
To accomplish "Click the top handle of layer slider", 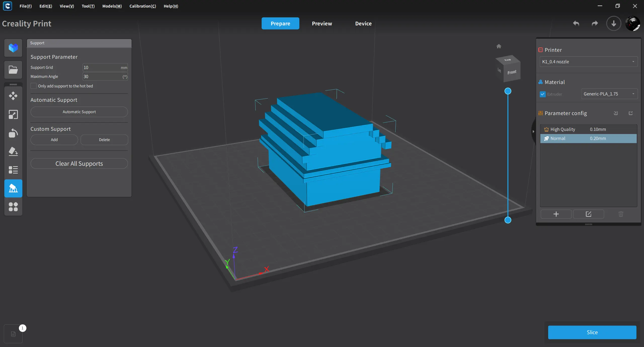I will (x=508, y=91).
